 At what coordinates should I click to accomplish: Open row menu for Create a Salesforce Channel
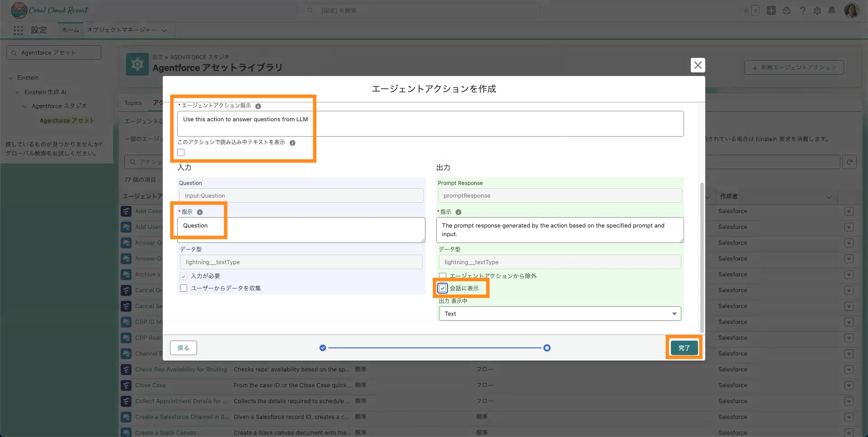point(849,417)
